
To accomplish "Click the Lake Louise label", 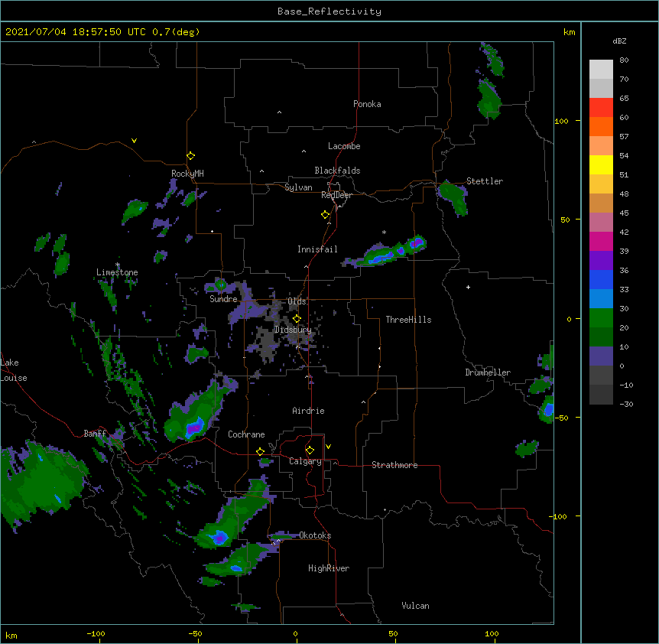I will pos(14,370).
